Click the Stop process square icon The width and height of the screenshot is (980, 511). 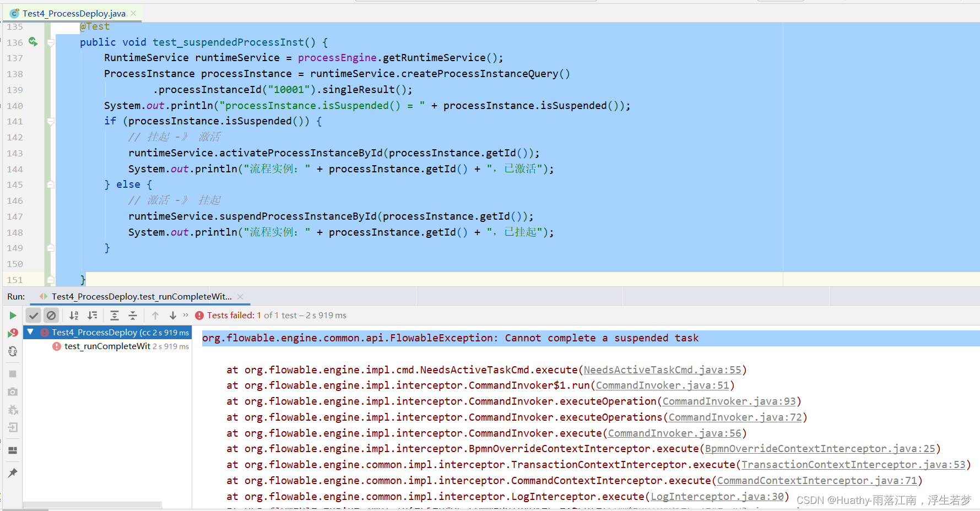click(x=13, y=374)
